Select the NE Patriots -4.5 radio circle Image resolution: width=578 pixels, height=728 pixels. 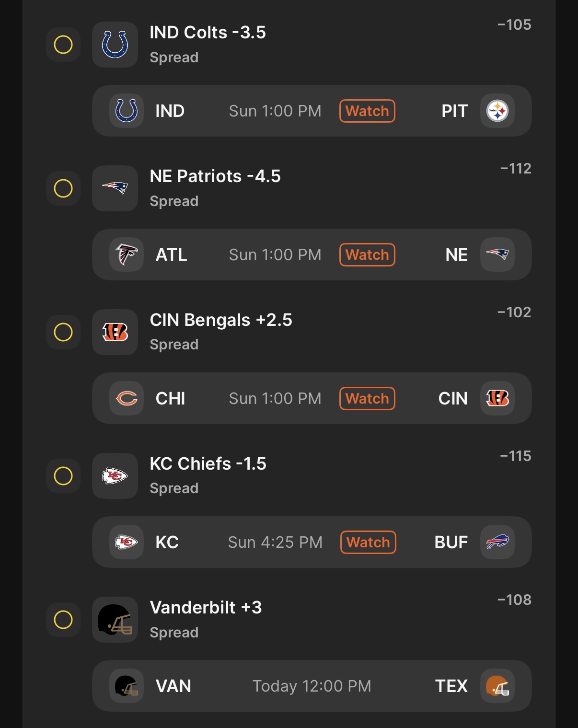tap(63, 188)
